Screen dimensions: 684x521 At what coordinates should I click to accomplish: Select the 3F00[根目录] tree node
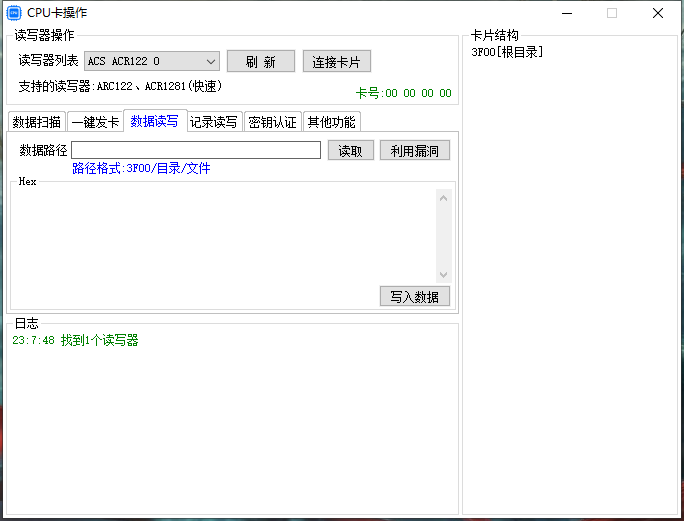coord(507,52)
